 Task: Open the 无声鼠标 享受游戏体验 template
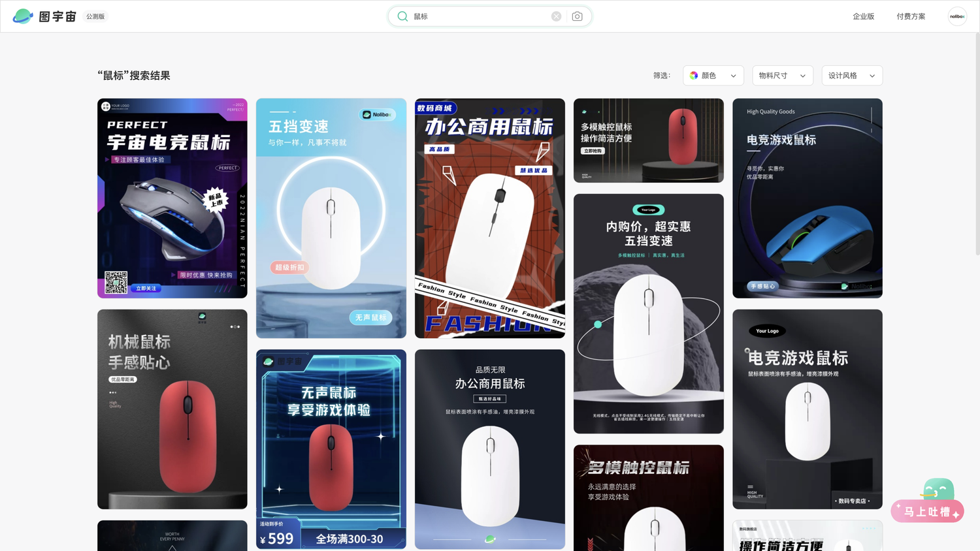pyautogui.click(x=331, y=449)
